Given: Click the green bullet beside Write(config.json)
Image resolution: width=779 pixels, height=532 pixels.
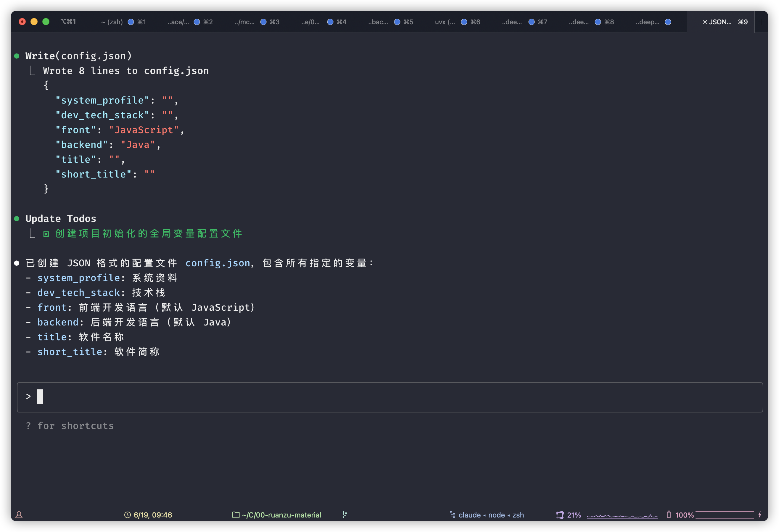Looking at the screenshot, I should click(x=17, y=56).
